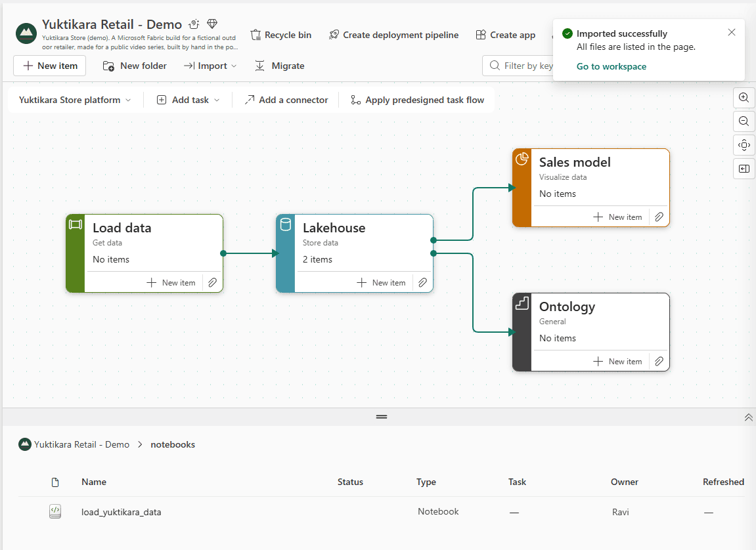
Task: Collapse task flow with double chevron
Action: click(x=748, y=417)
